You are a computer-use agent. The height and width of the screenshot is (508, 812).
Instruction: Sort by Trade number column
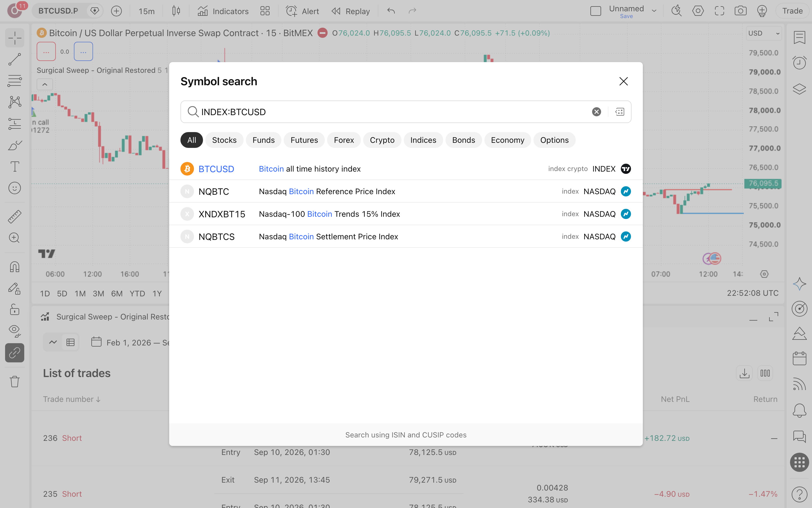(x=71, y=399)
